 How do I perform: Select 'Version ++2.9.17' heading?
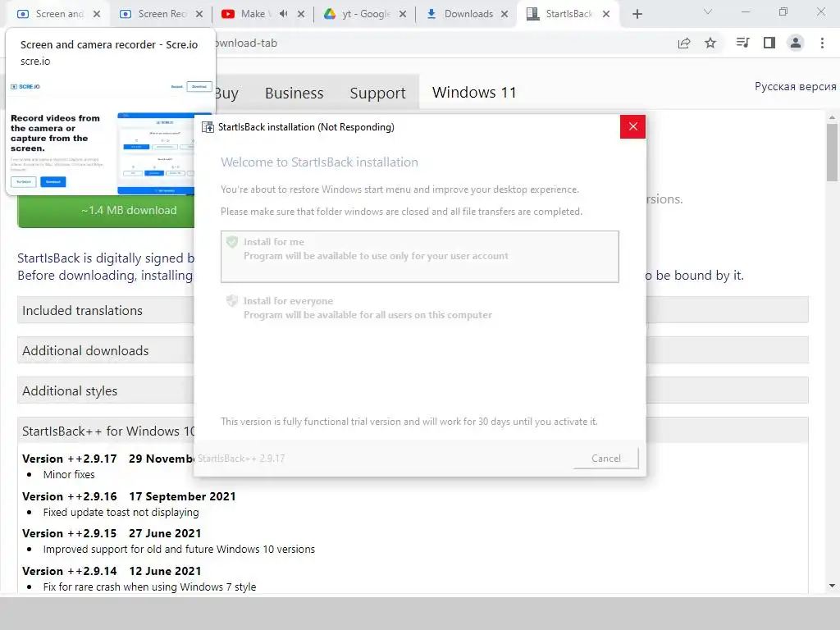[x=69, y=459]
